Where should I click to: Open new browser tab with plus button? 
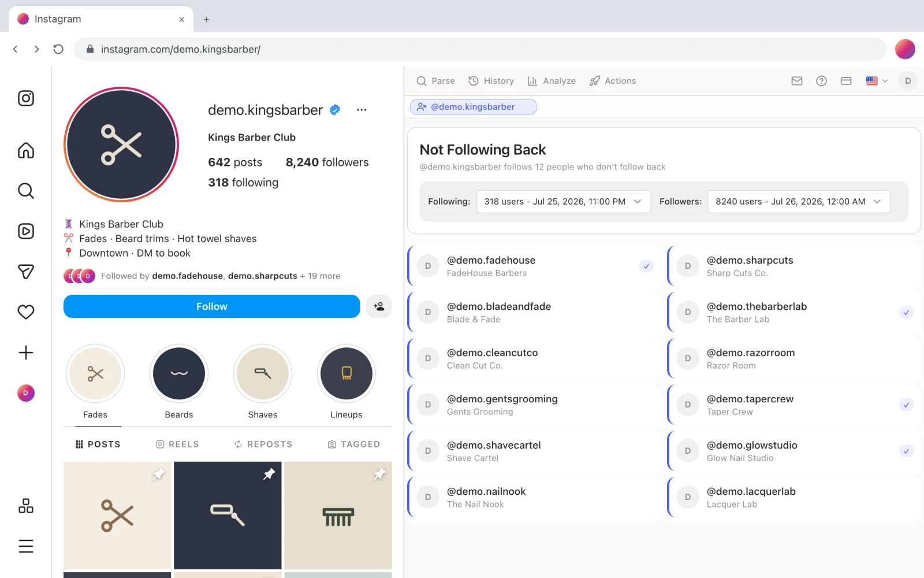pyautogui.click(x=206, y=19)
